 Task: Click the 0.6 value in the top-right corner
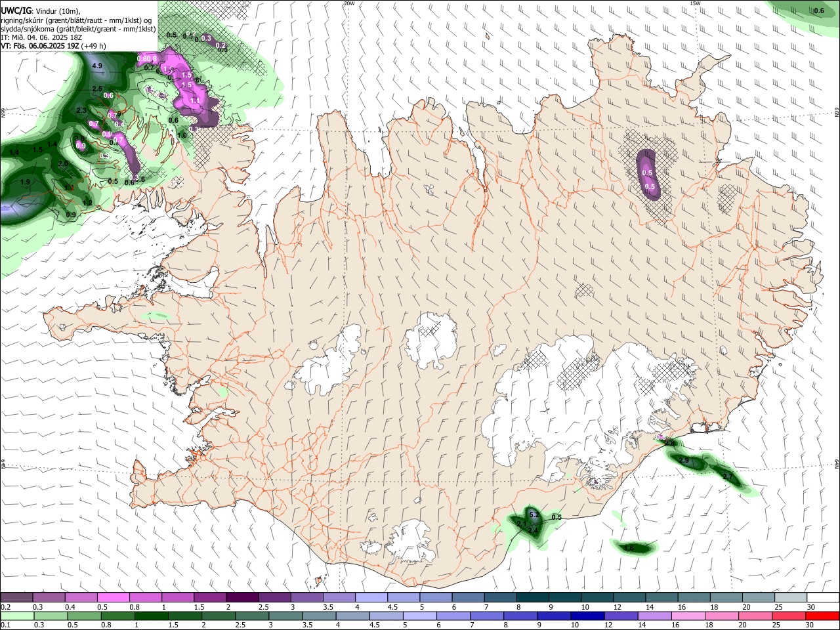(819, 11)
